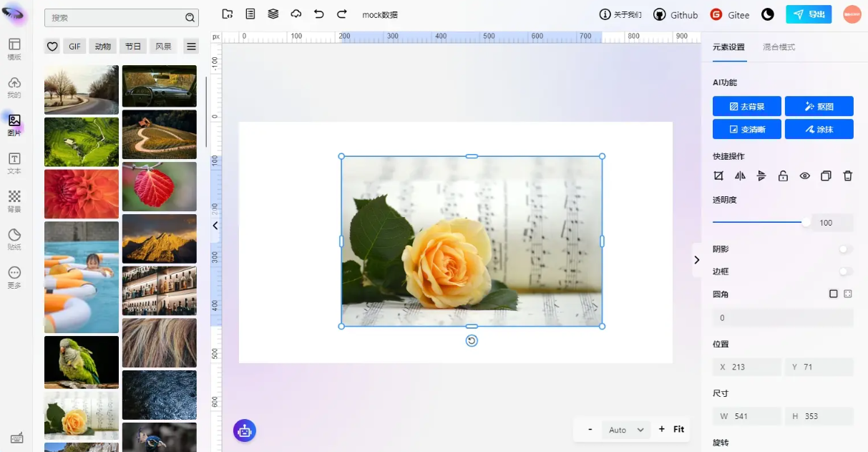Click the horizontal flip icon
Screen dimensions: 868x452
[x=740, y=176]
